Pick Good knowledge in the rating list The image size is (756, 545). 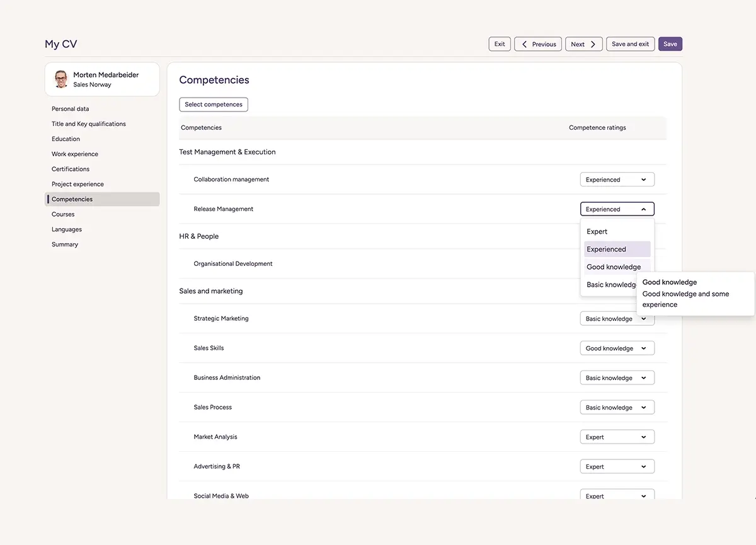coord(613,267)
